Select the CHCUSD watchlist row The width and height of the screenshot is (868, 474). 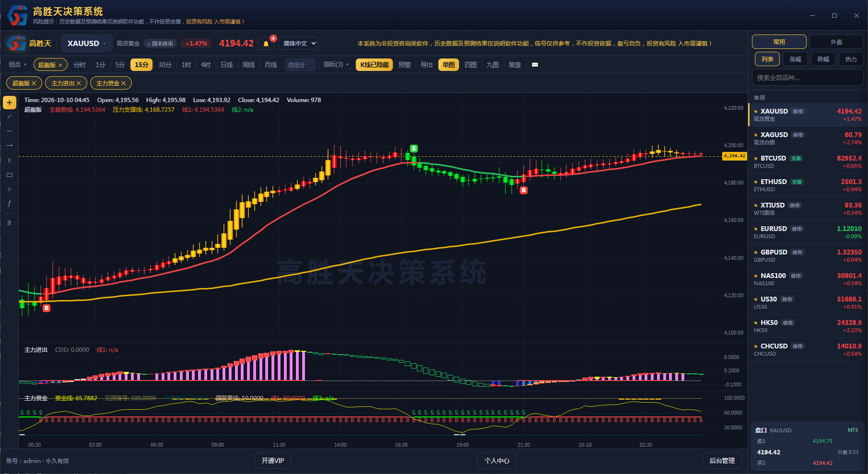click(808, 349)
